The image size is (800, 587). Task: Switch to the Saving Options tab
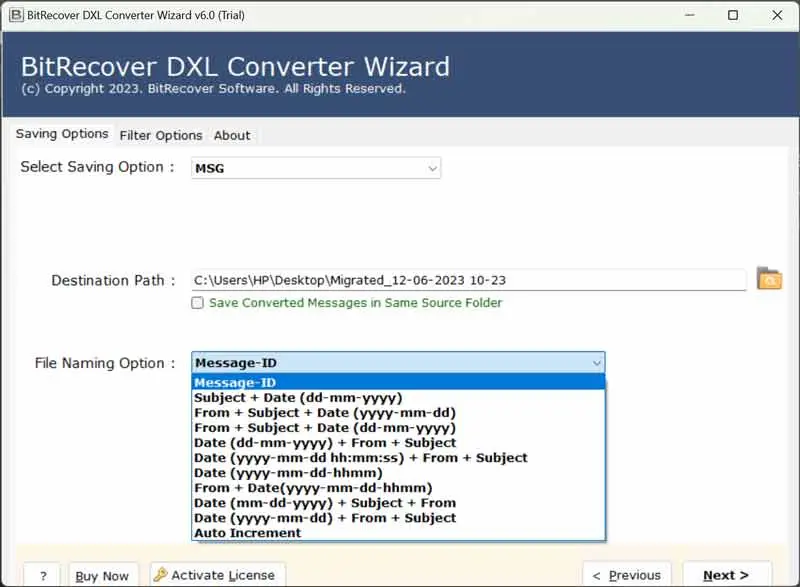(62, 134)
